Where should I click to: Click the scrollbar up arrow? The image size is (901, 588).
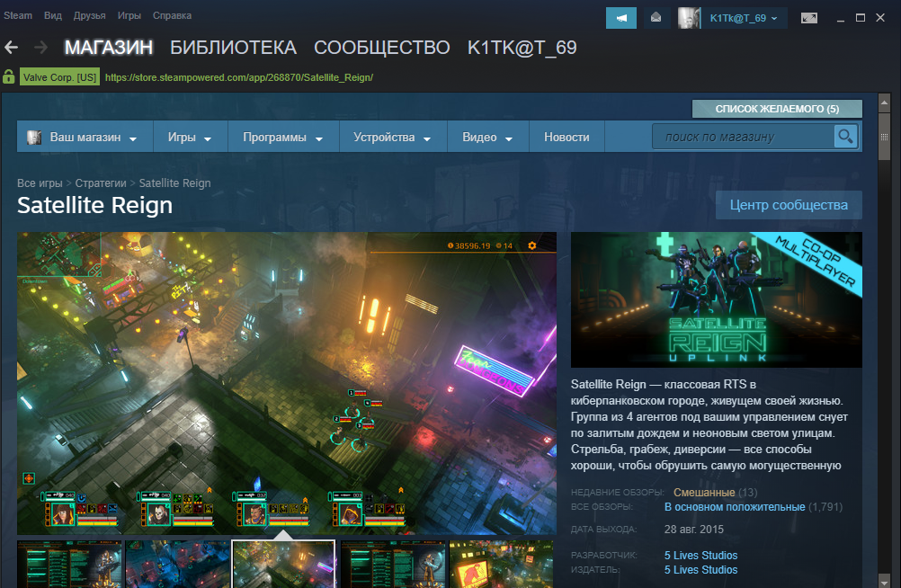tap(884, 102)
